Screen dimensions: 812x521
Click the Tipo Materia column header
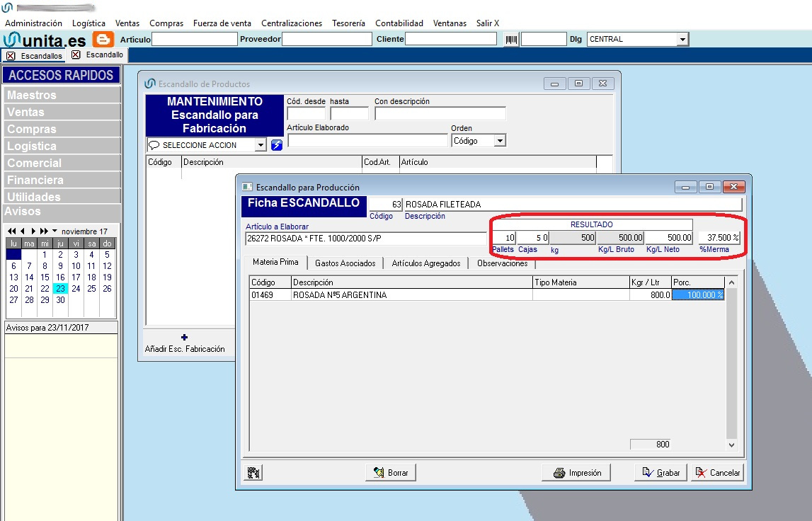click(x=581, y=282)
